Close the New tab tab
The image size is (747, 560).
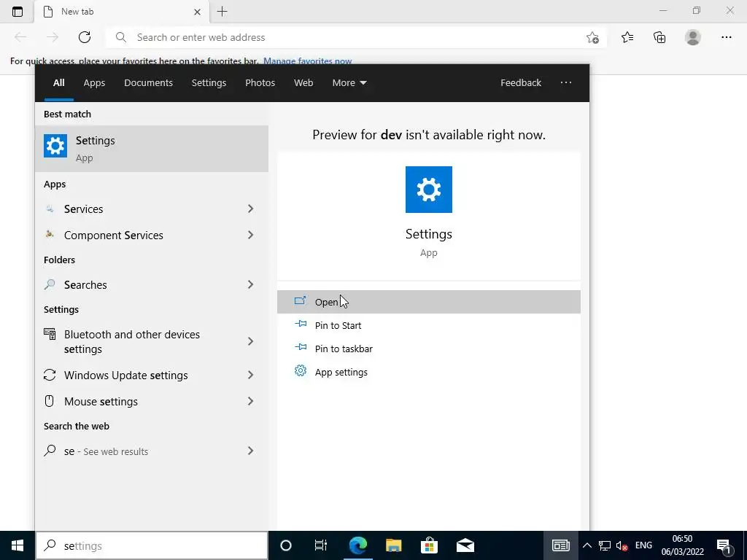click(197, 12)
